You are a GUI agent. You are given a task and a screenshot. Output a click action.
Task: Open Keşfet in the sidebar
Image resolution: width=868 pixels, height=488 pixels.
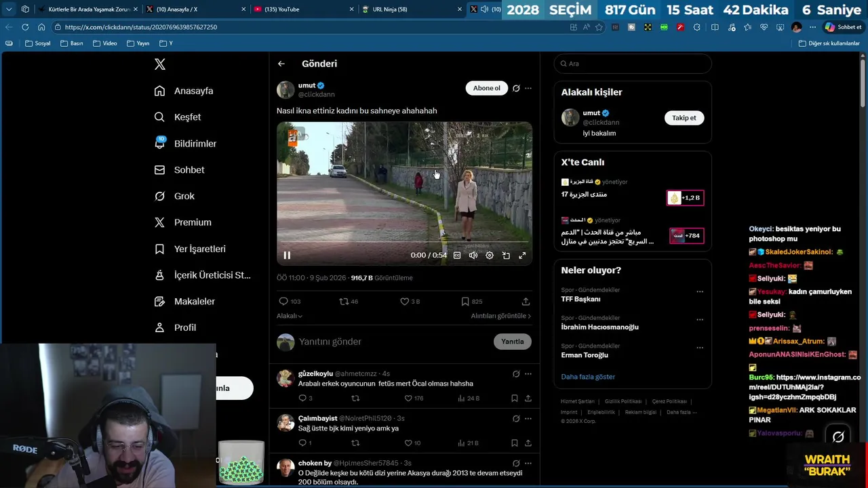click(178, 117)
